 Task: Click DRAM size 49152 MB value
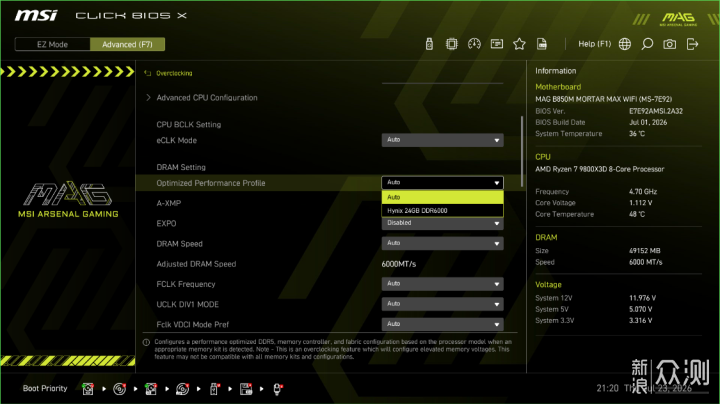644,251
